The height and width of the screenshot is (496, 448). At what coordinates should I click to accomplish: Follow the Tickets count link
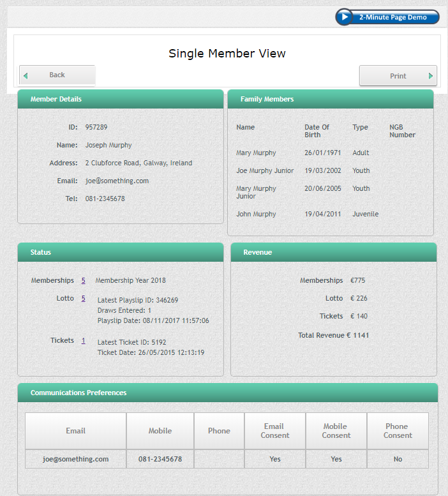(83, 340)
